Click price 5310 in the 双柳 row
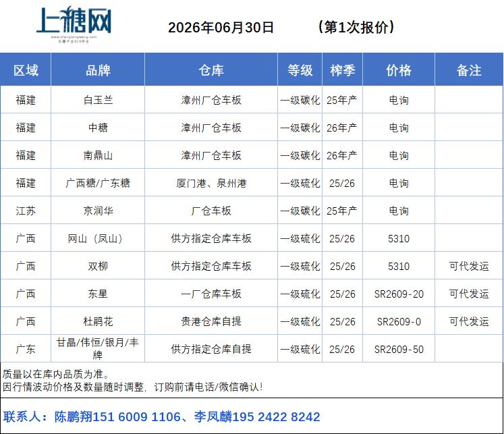Screen dimensions: 504x434 pyautogui.click(x=399, y=266)
